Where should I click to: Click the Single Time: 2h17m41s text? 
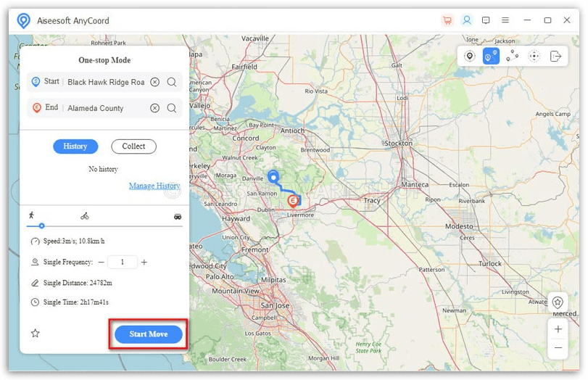[x=75, y=302]
